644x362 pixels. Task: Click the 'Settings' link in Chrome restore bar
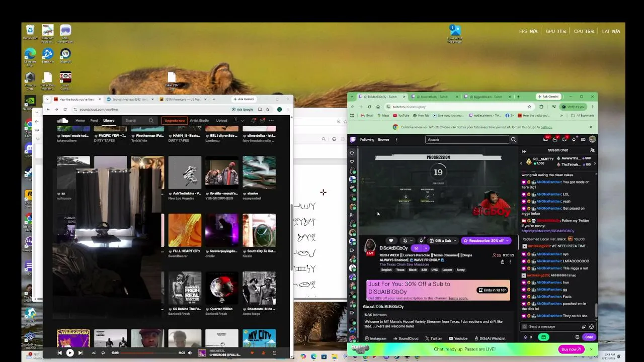pyautogui.click(x=546, y=127)
